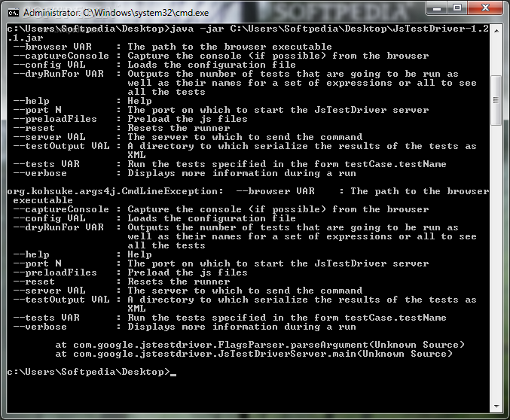Click '--dryRunFor VAR' below the exception line
510x420 pixels.
(x=59, y=227)
